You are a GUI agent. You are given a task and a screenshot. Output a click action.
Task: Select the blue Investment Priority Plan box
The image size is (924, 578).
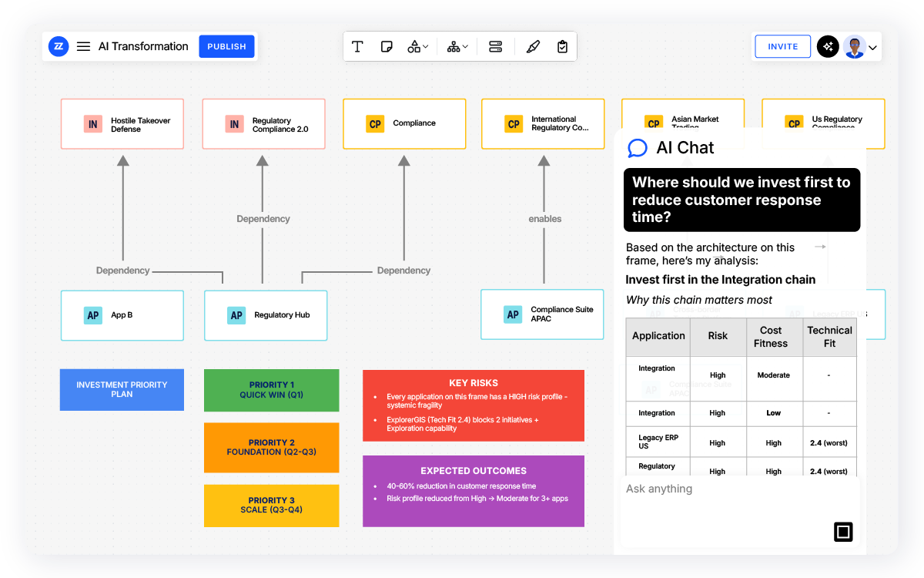point(122,389)
